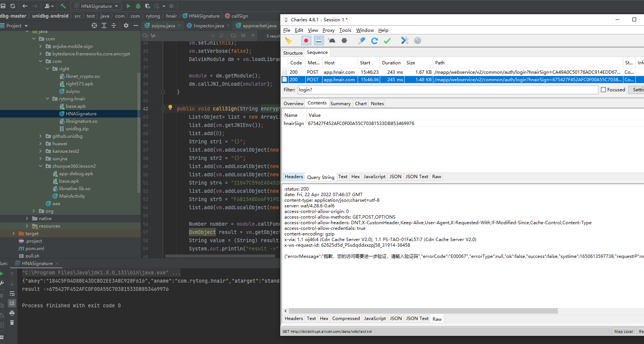The image size is (644, 344).
Task: Synchronize files with reload icon
Action: [x=13, y=6]
